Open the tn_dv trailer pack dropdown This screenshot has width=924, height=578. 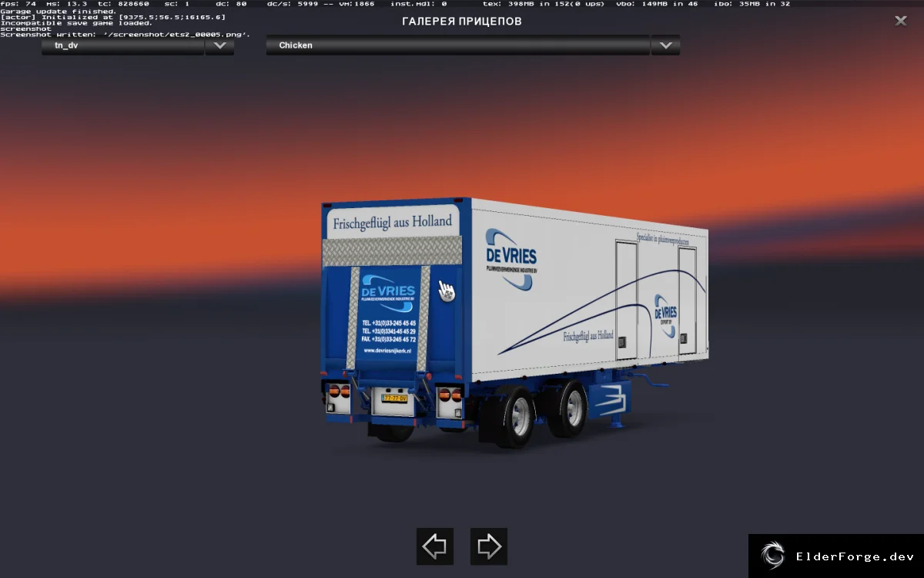pos(123,45)
